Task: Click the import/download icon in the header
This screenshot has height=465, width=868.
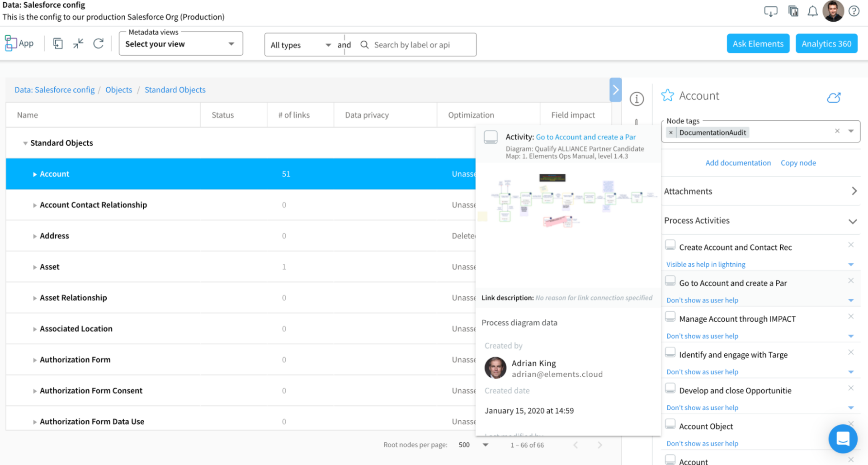Action: (x=771, y=11)
